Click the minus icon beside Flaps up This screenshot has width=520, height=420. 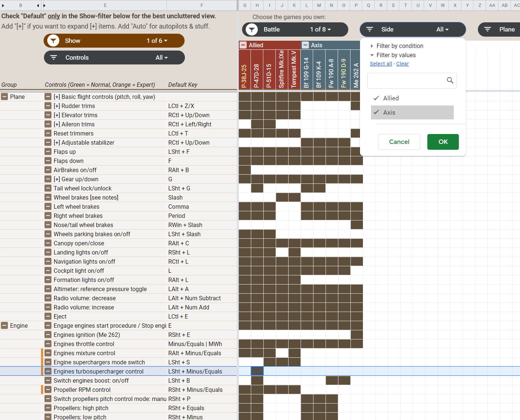(x=48, y=152)
